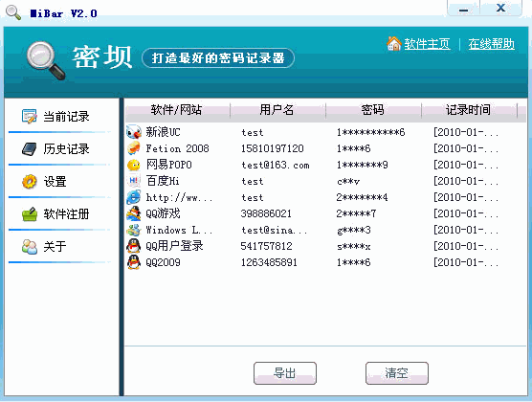Click the 网易POPO smiley icon
Image resolution: width=532 pixels, height=402 pixels.
134,165
